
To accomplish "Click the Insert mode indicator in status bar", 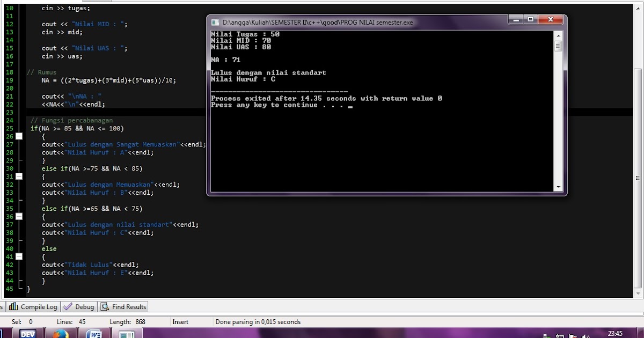I will pos(180,321).
